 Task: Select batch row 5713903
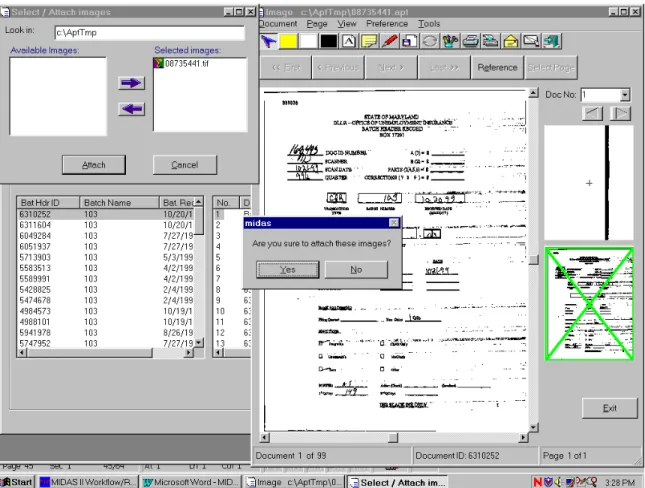105,257
